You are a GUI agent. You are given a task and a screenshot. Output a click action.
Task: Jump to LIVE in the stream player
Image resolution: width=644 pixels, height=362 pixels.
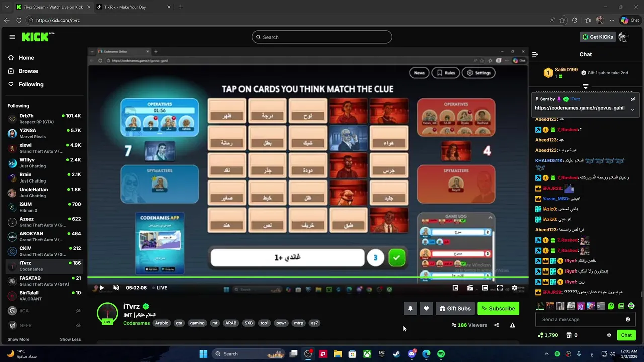click(x=159, y=288)
